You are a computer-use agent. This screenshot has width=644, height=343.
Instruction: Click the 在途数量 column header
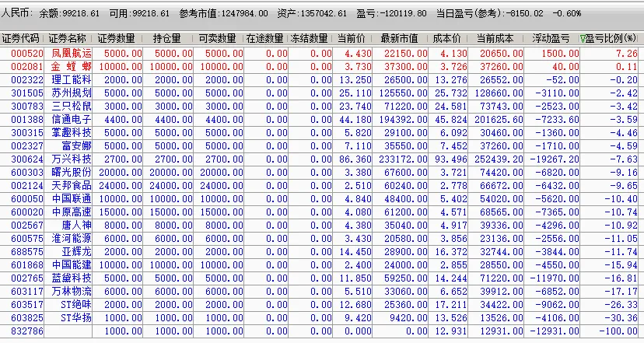(x=265, y=39)
